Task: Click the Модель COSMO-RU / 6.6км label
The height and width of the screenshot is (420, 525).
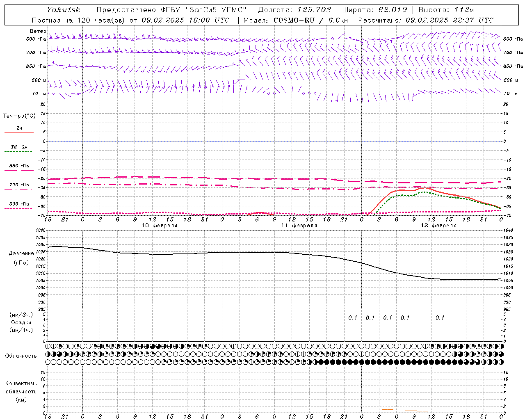Action: [x=295, y=20]
